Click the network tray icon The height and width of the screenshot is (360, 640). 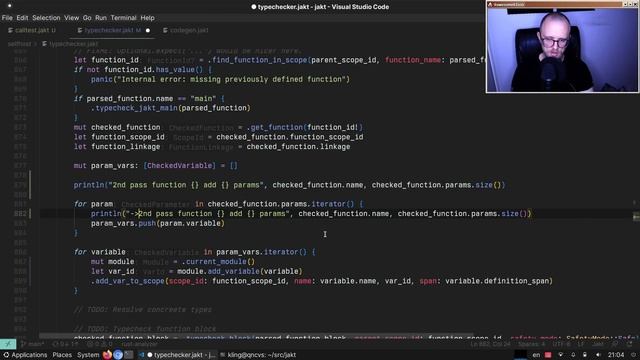click(x=560, y=355)
